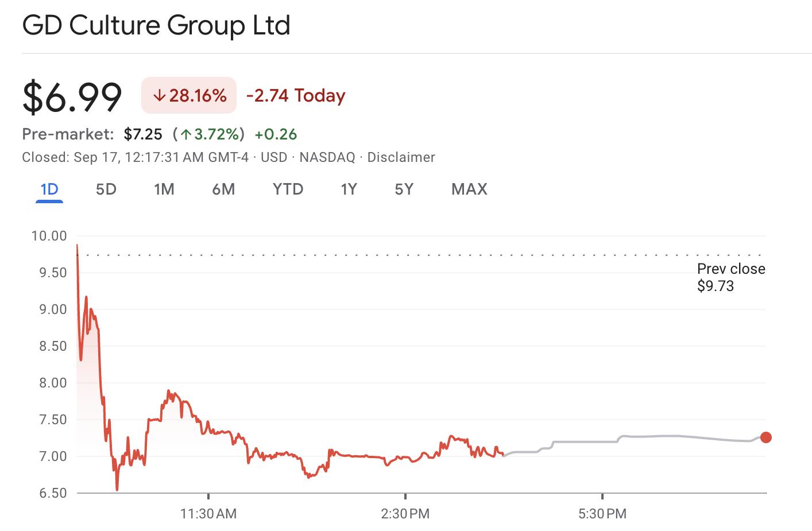Click the 5:30 PM axis label
Viewport: 812px width, 531px height.
click(602, 514)
